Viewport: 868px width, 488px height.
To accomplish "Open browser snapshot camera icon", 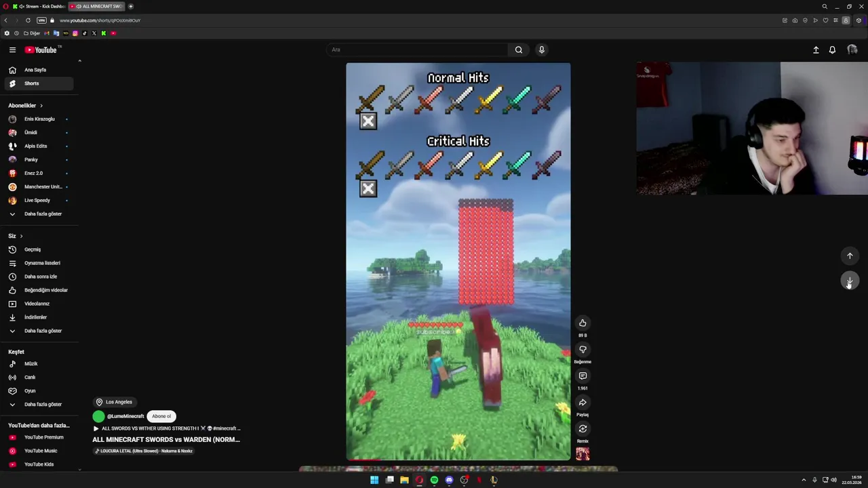I will (x=795, y=20).
